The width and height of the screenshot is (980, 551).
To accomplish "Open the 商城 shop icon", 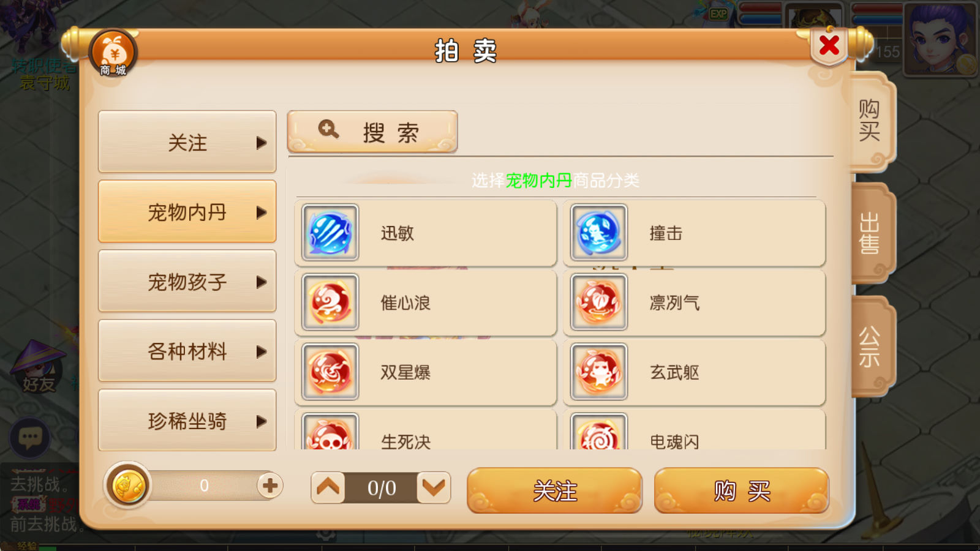I will [x=113, y=53].
